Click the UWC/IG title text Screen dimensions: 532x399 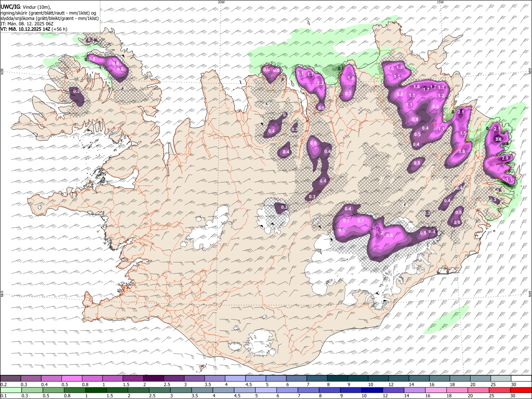10,7
